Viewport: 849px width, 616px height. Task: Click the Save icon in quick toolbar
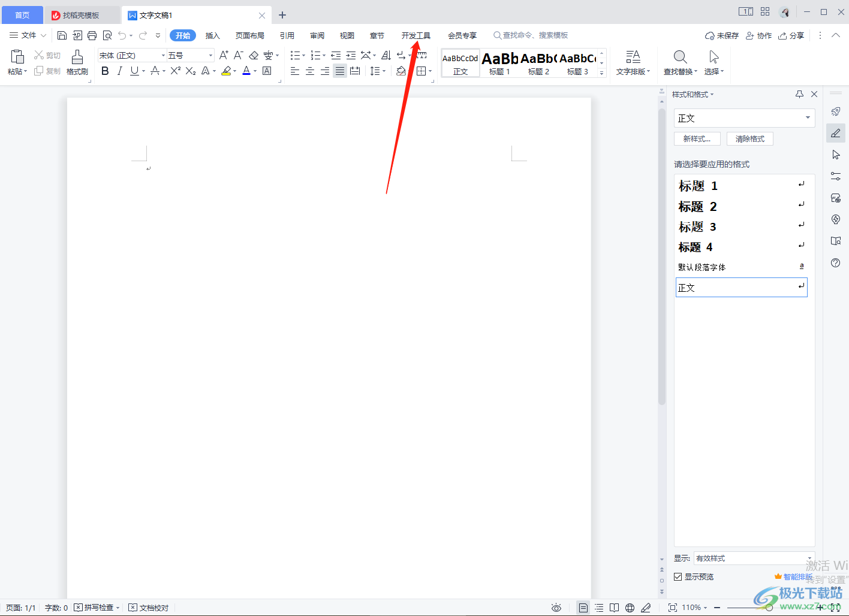[62, 35]
